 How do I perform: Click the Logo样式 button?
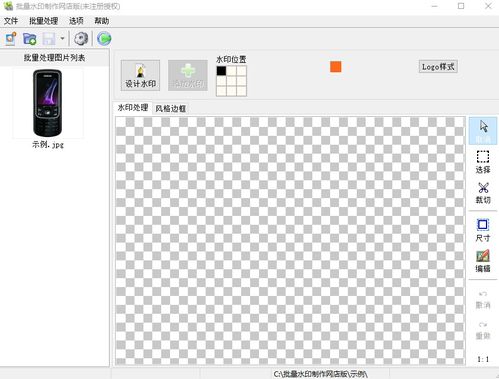tap(438, 67)
